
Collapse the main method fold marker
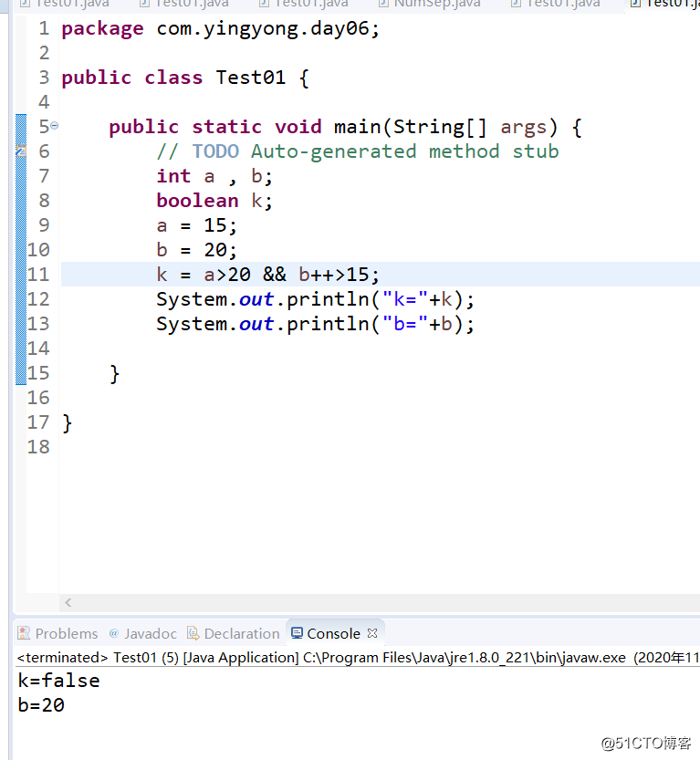pyautogui.click(x=54, y=126)
